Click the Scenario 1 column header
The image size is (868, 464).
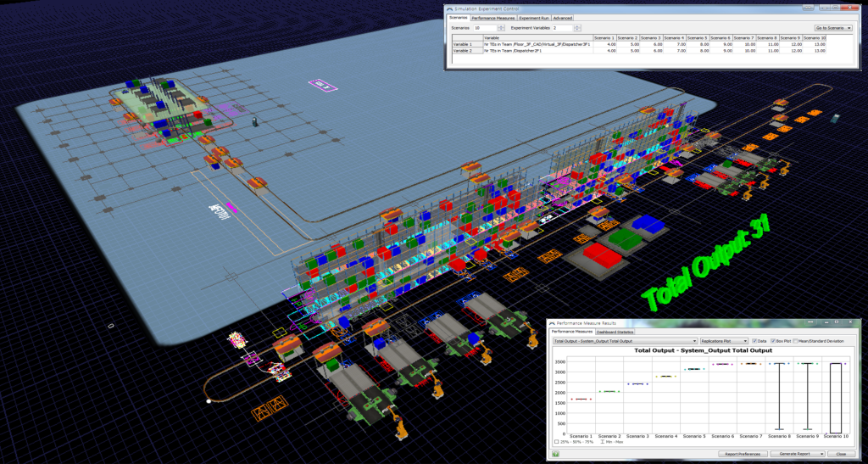(604, 38)
